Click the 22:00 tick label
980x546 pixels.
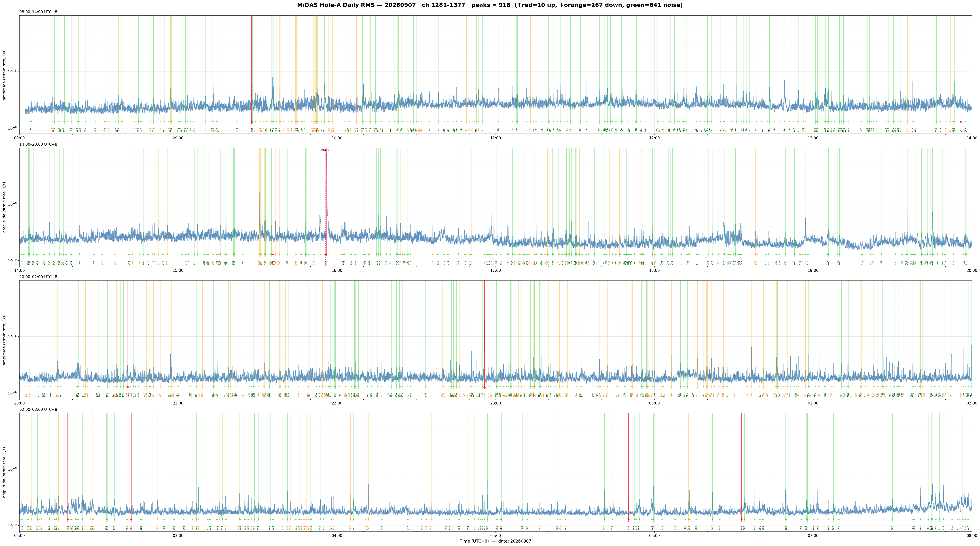(337, 403)
